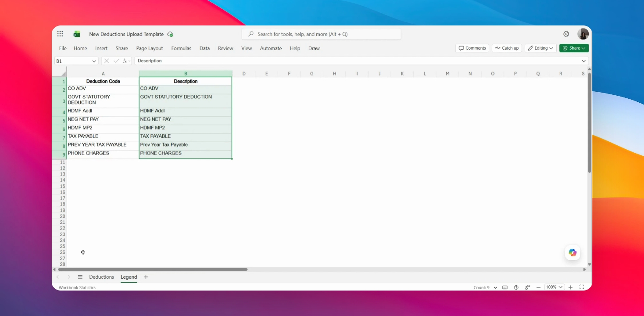Open the Page Layout ribbon tab

150,48
